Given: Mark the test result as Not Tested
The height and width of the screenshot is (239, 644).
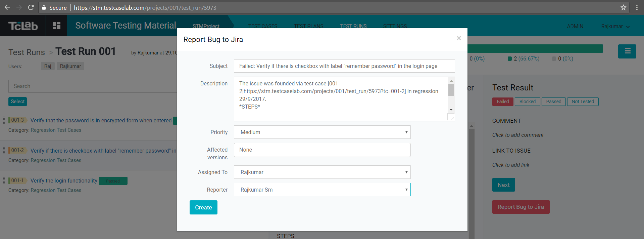Looking at the screenshot, I should (583, 102).
